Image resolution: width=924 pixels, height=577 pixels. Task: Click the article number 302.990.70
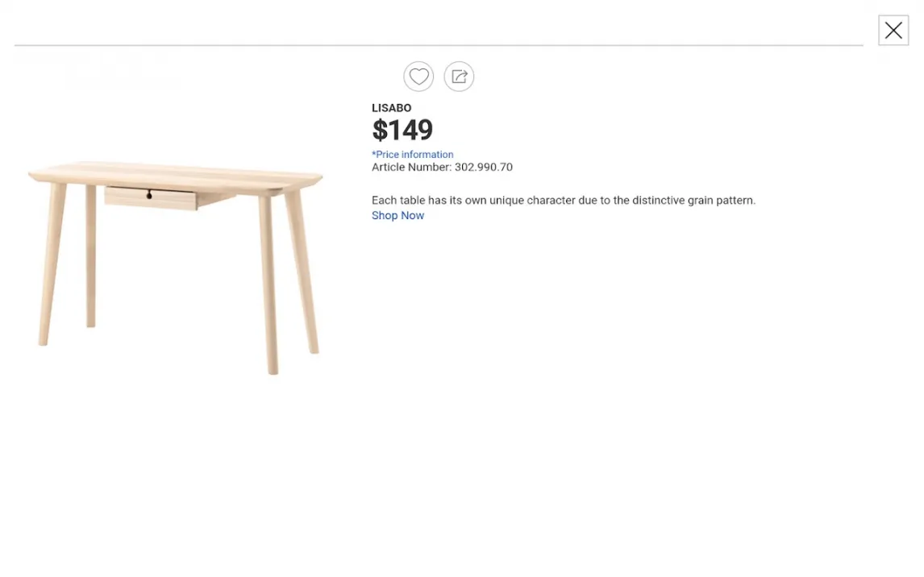[x=483, y=168]
